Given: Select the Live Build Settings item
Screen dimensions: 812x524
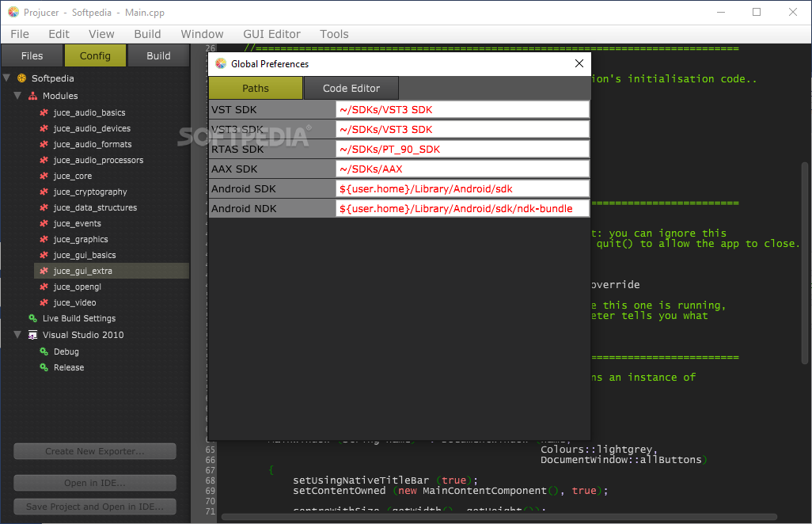Looking at the screenshot, I should [78, 318].
